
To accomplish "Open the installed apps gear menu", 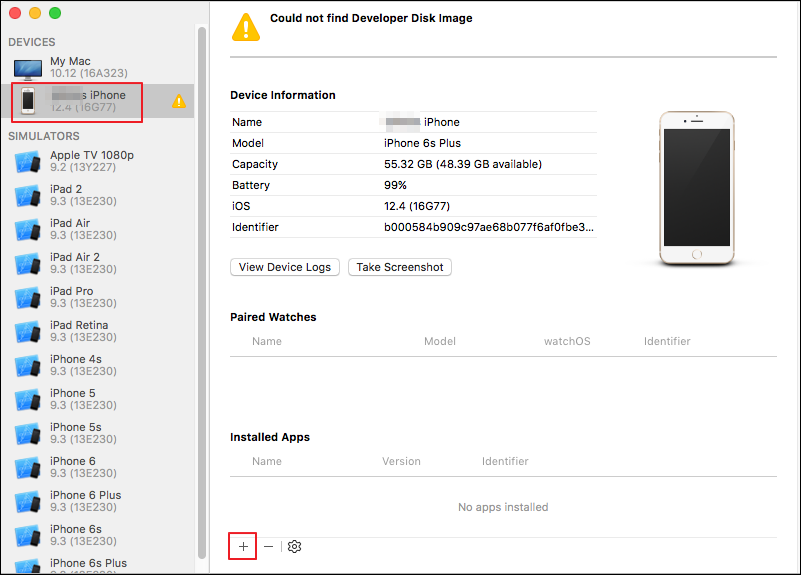I will [x=294, y=546].
